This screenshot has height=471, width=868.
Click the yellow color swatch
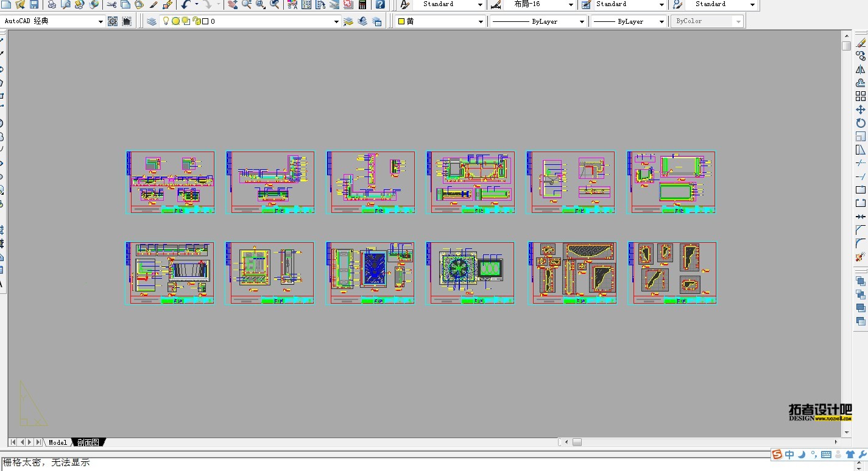click(x=401, y=21)
